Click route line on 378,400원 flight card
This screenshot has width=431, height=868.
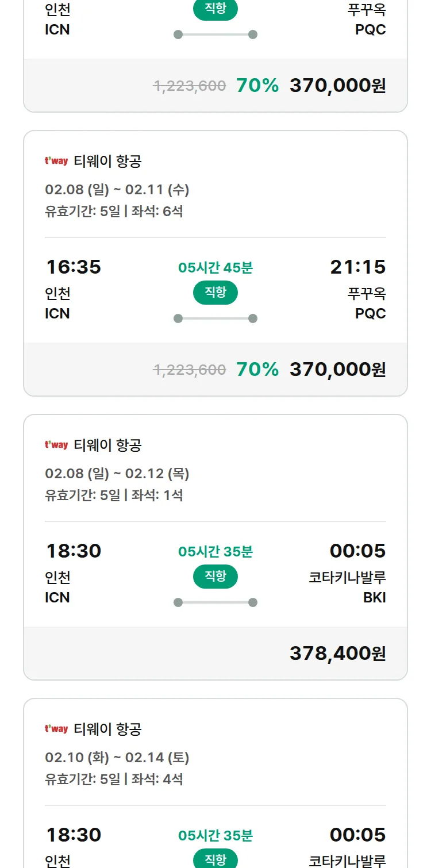215,602
